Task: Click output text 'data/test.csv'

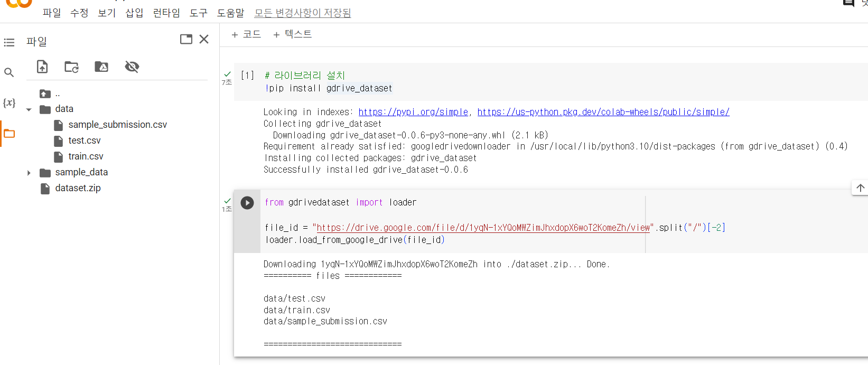Action: (x=295, y=298)
